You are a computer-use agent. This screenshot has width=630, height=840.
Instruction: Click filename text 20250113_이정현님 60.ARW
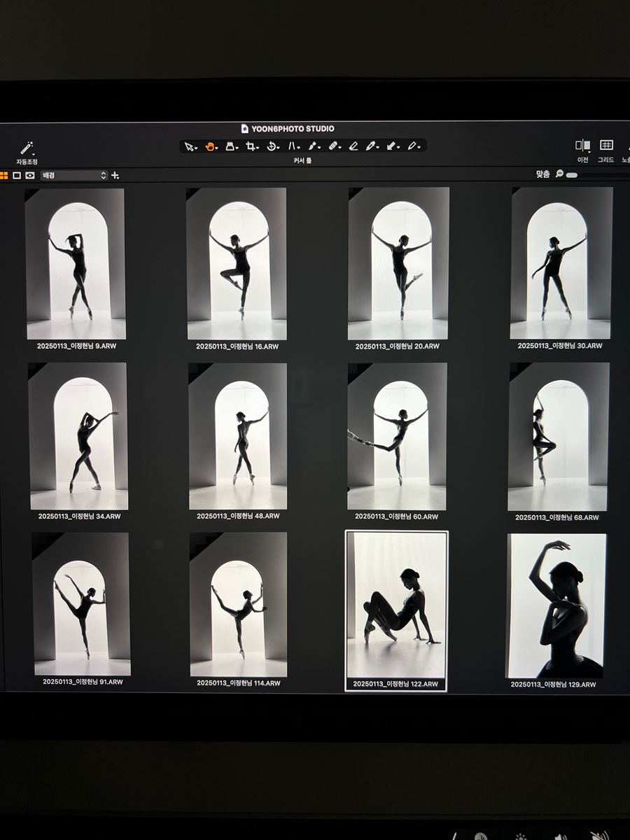tap(396, 517)
